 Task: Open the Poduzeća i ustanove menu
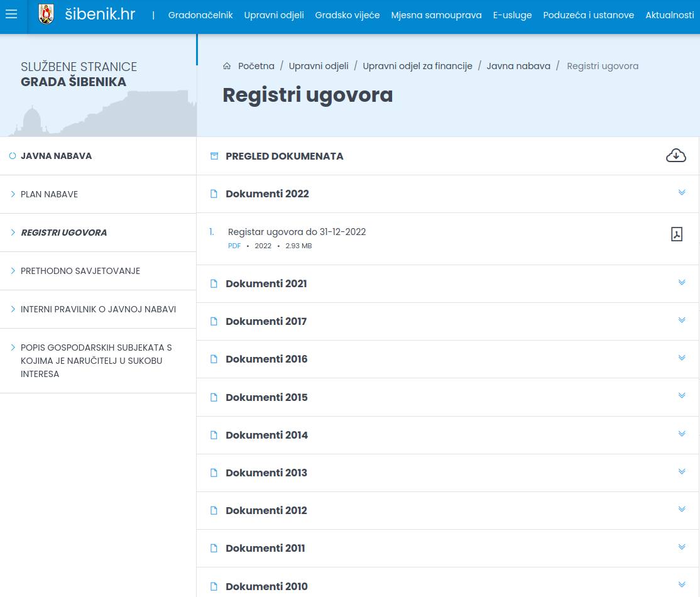coord(588,15)
